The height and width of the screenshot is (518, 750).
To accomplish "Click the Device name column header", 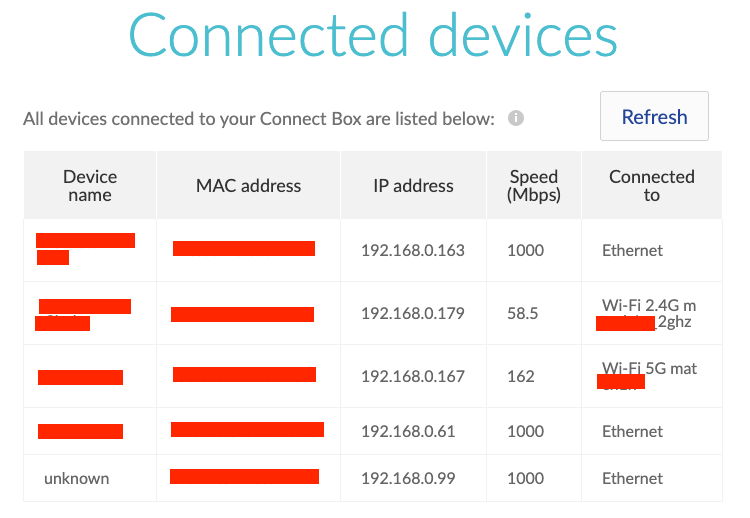I will (90, 186).
